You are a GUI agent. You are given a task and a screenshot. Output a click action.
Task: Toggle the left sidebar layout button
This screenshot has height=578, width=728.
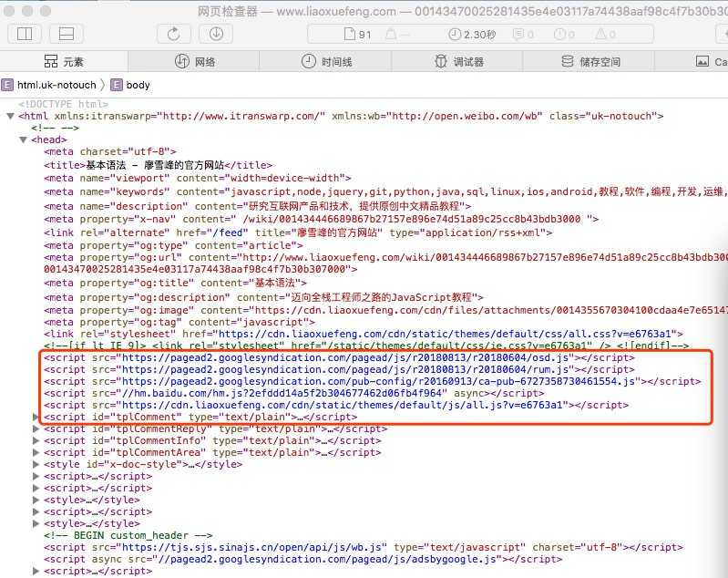click(25, 34)
